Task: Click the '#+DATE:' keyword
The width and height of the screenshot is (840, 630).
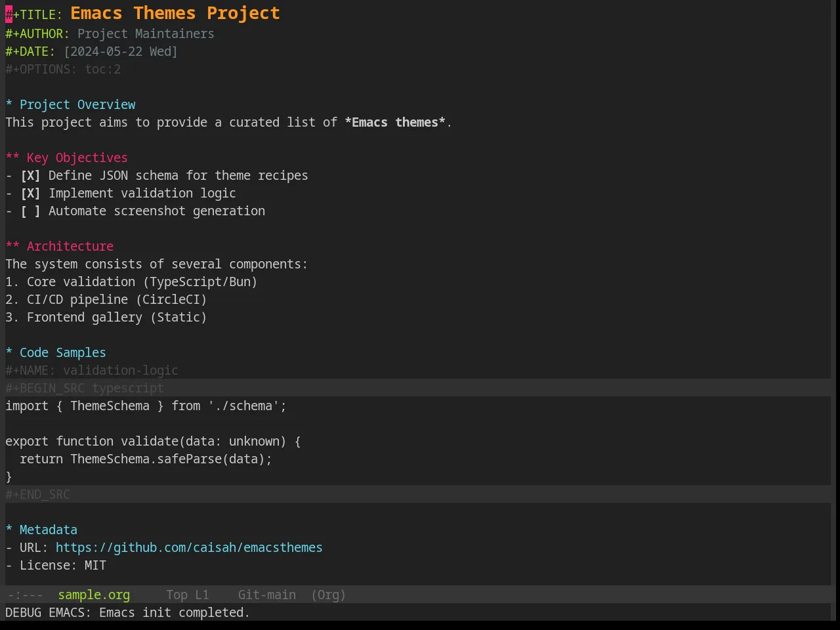Action: [30, 51]
